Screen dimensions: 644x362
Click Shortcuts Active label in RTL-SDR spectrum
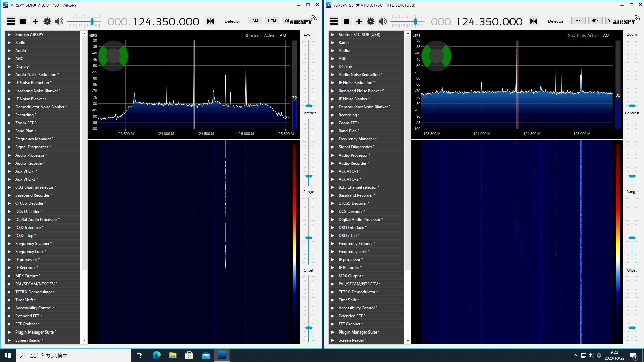(x=583, y=35)
